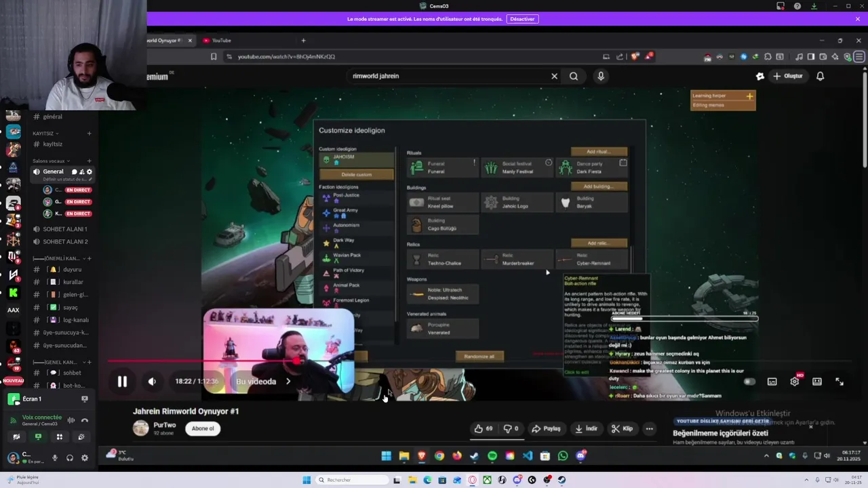Like the Jahrein Rimworld video
This screenshot has width=868, height=488.
tap(485, 428)
